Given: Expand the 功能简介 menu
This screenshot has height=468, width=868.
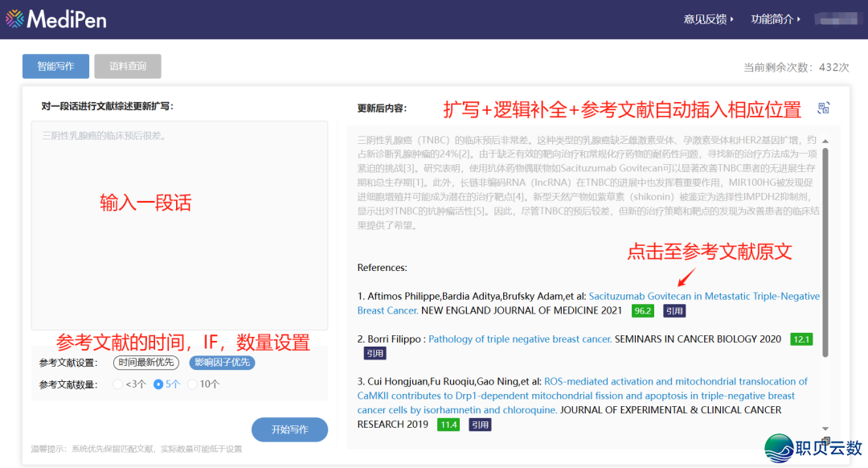Looking at the screenshot, I should [x=776, y=19].
